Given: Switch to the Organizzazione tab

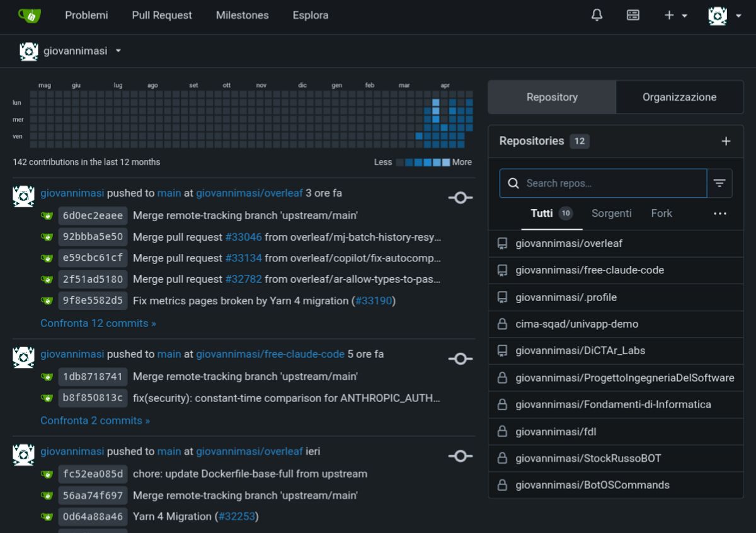Looking at the screenshot, I should click(x=679, y=97).
